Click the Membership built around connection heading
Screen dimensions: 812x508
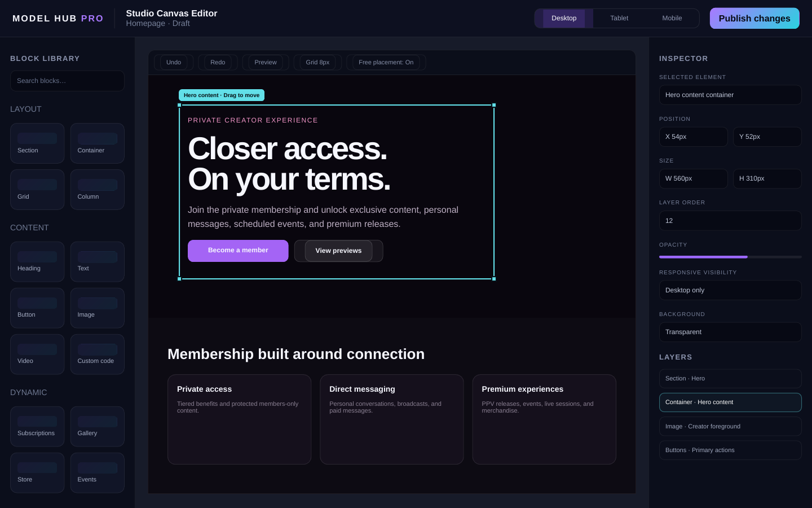click(x=296, y=354)
